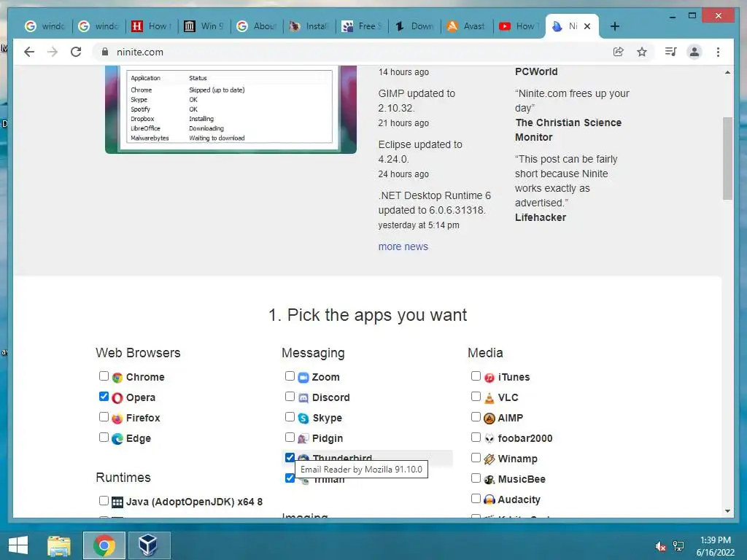
Task: Click the AIMP app icon
Action: click(489, 419)
